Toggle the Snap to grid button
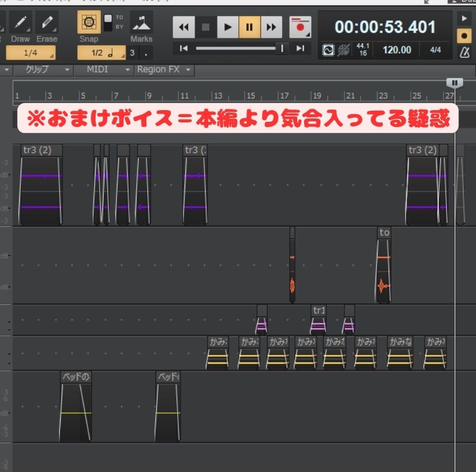 point(89,22)
